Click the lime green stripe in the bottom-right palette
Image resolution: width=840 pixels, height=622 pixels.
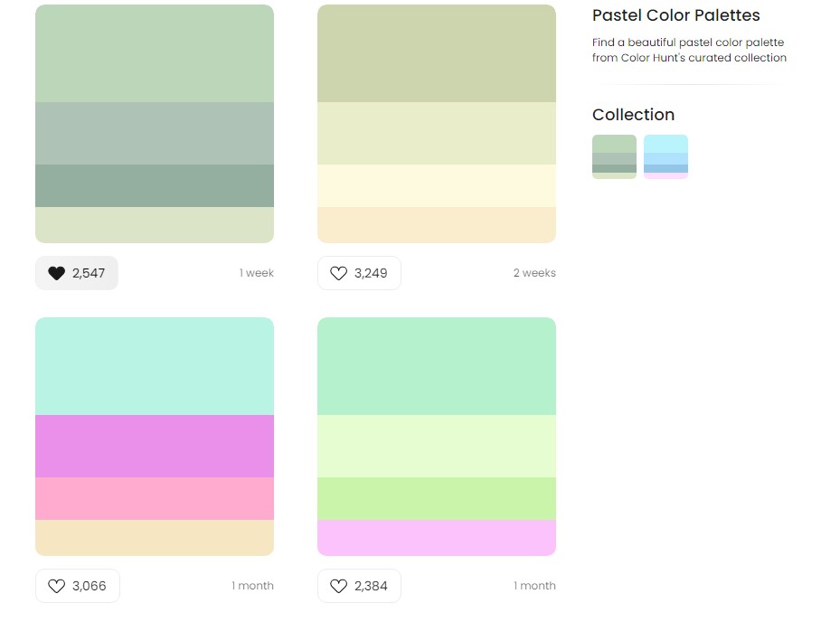(x=436, y=497)
